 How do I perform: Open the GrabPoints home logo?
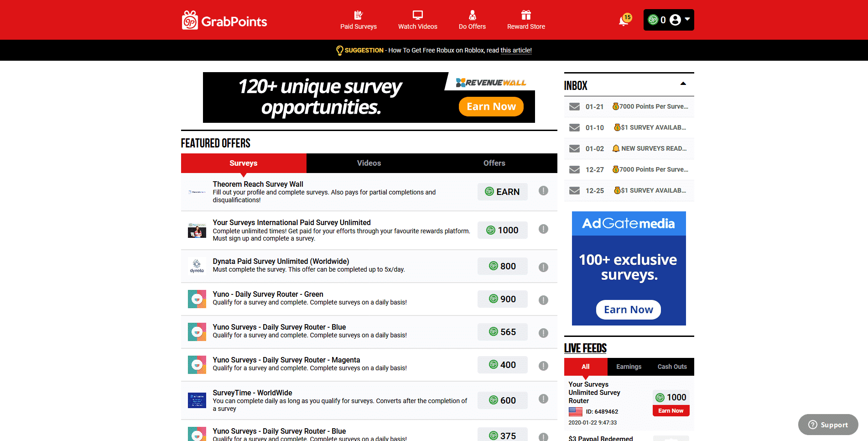click(x=224, y=20)
